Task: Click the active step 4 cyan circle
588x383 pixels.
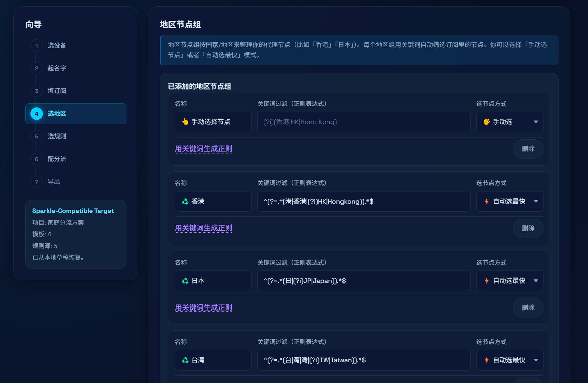Action: (36, 113)
